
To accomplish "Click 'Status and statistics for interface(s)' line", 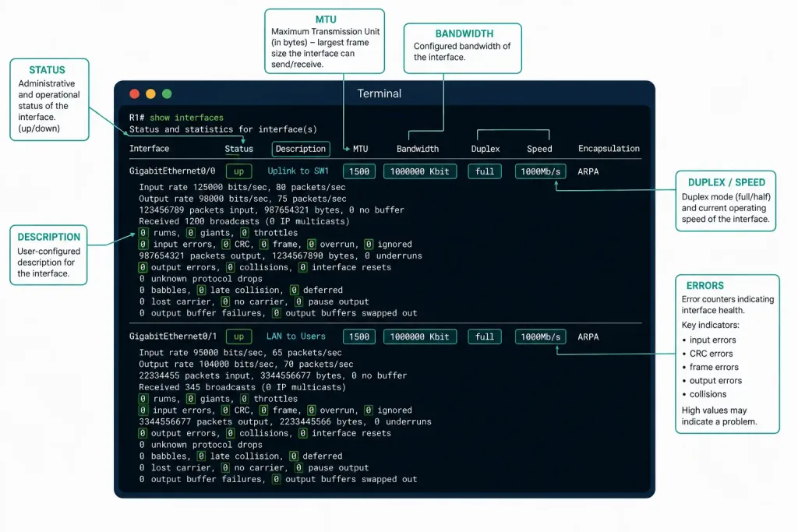I will click(x=223, y=129).
